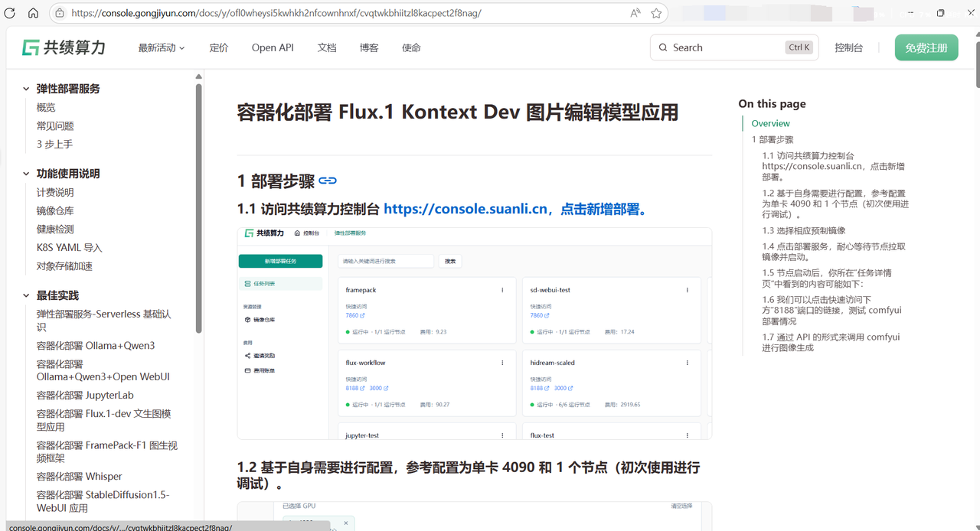
Task: Click the https://console.suanli.cn link in heading
Action: point(466,209)
